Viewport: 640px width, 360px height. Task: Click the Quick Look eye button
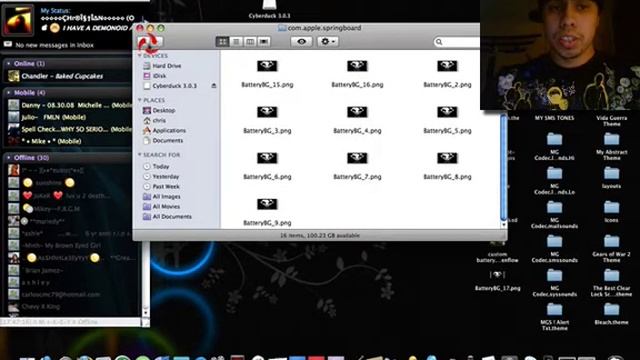coord(302,42)
